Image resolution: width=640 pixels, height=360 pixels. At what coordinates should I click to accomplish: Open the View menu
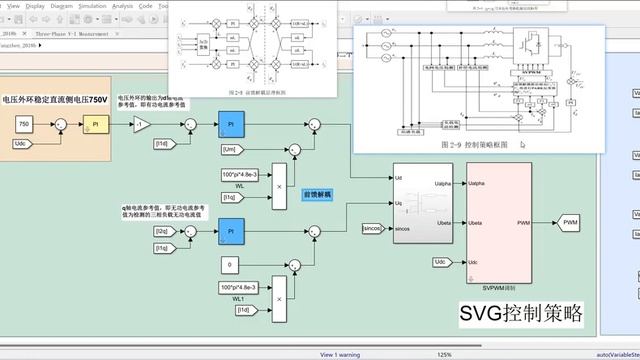(13, 6)
